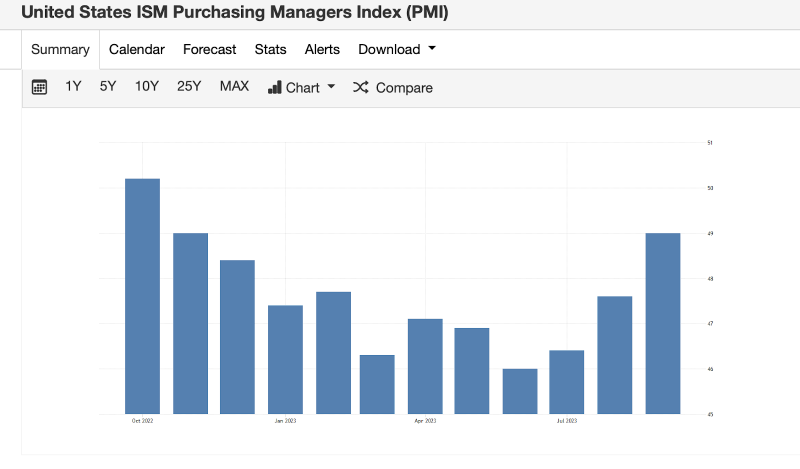Select the MAX time range

tap(234, 86)
